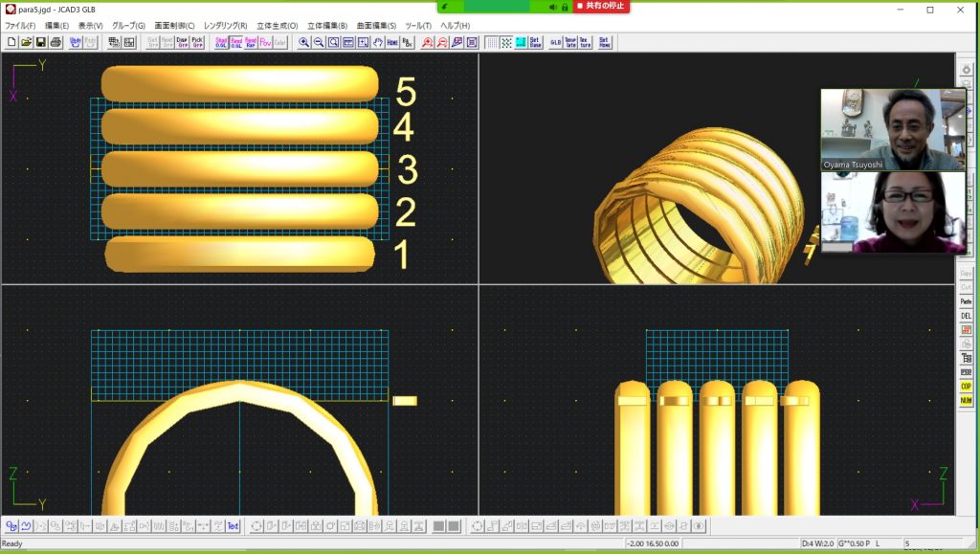Viewport: 980px width, 554px height.
Task: Click the Undo toolbar button
Action: [76, 42]
